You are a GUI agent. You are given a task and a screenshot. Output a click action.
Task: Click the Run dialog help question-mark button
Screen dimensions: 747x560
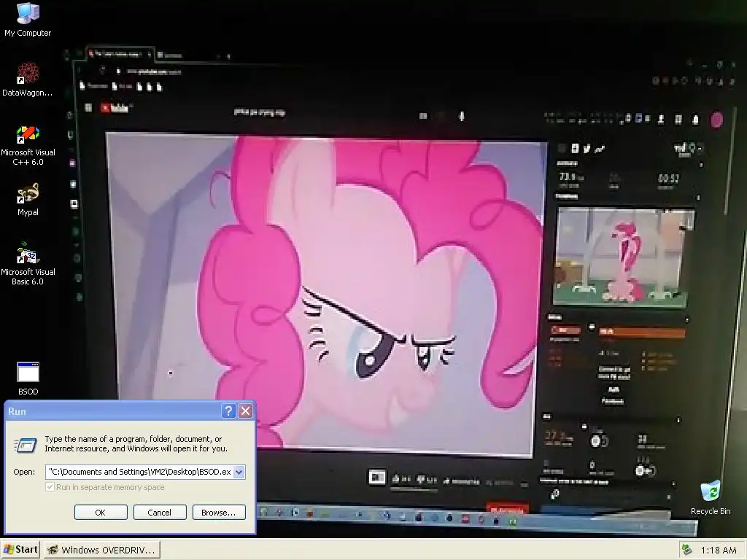click(x=228, y=411)
